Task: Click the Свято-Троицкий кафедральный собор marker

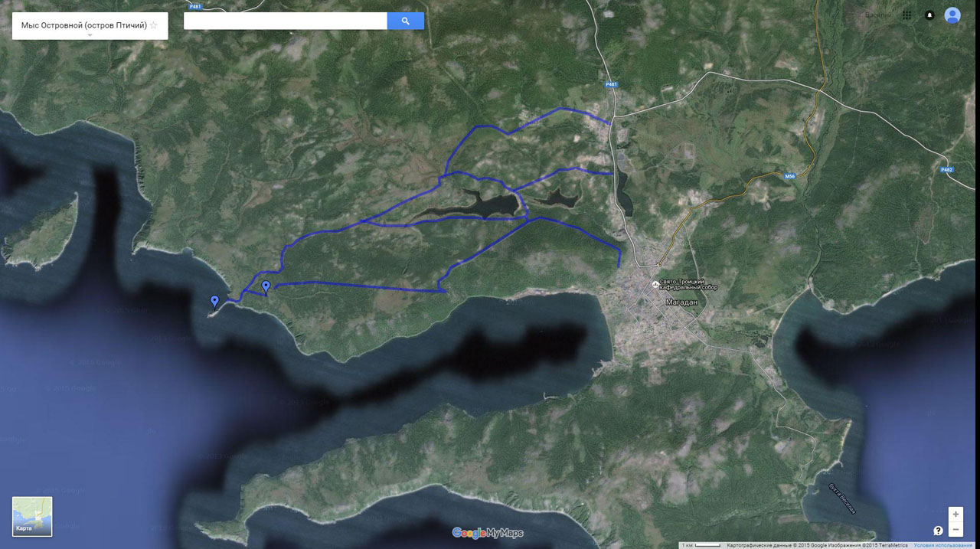Action: tap(655, 285)
